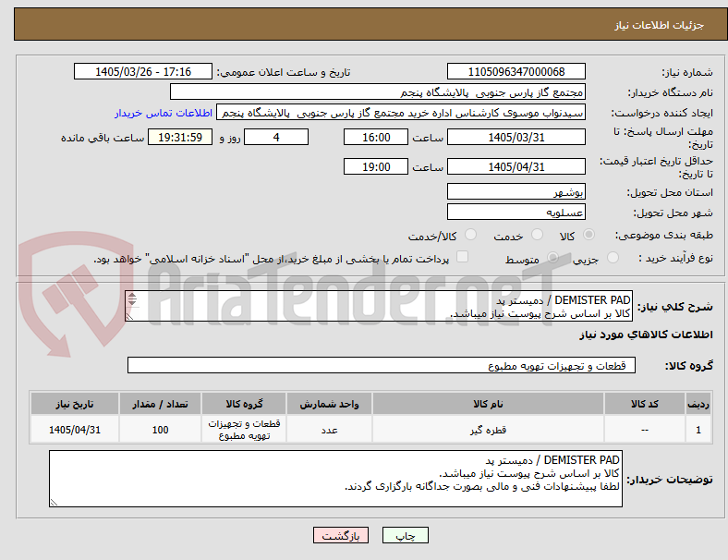Click the قطره گیر item name cell
The image size is (728, 560).
(x=488, y=430)
